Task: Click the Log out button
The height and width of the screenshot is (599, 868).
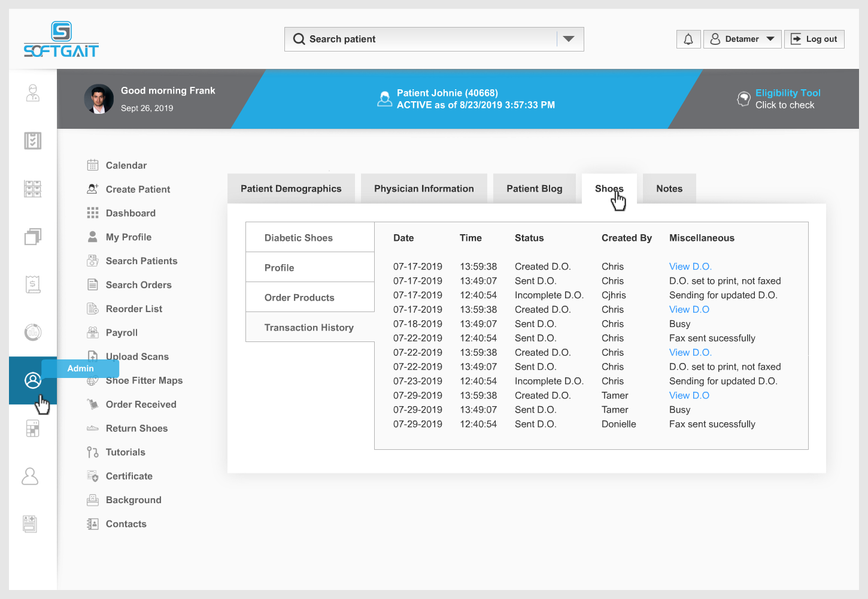Action: click(x=814, y=40)
